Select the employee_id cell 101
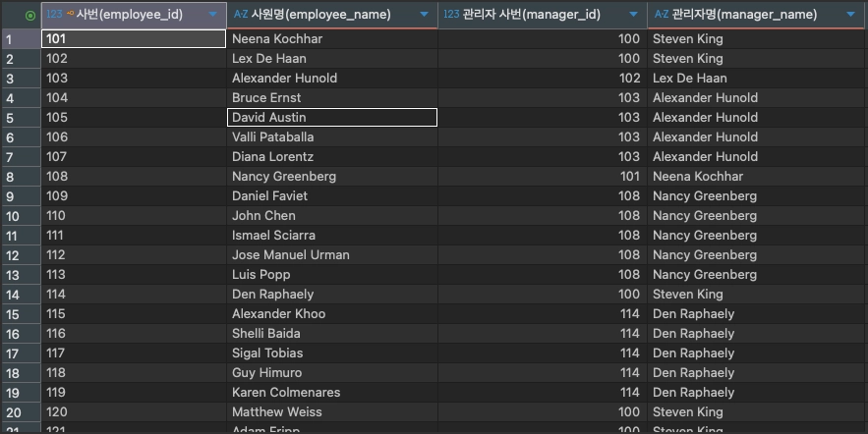This screenshot has height=434, width=868. (134, 38)
